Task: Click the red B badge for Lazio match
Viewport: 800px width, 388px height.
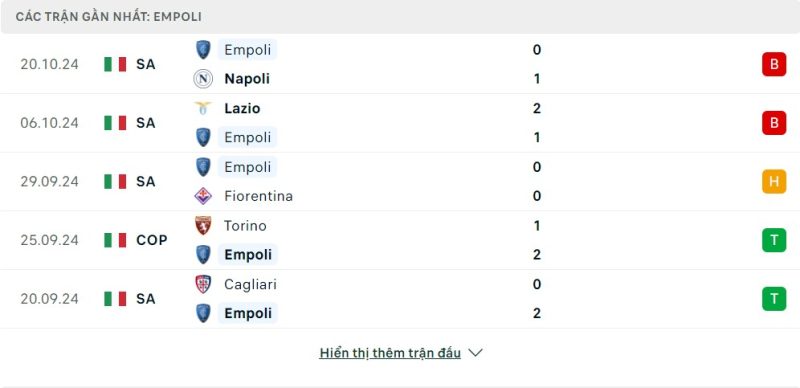Action: click(774, 123)
